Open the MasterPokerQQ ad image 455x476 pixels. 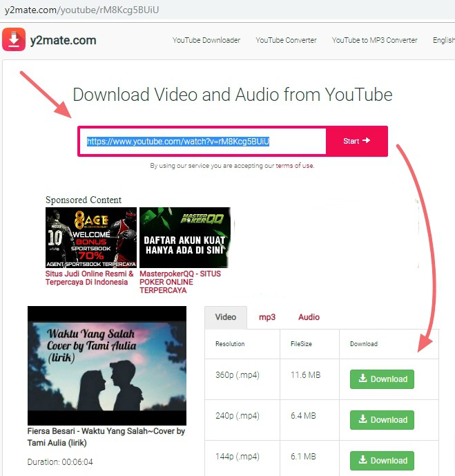pos(185,238)
